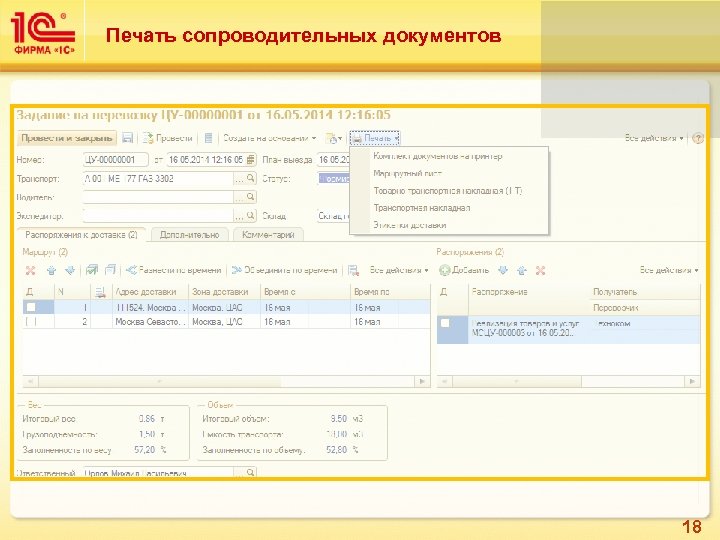The height and width of the screenshot is (540, 720).
Task: Click Добавить button in Распоряжения toolbar
Action: [x=464, y=270]
